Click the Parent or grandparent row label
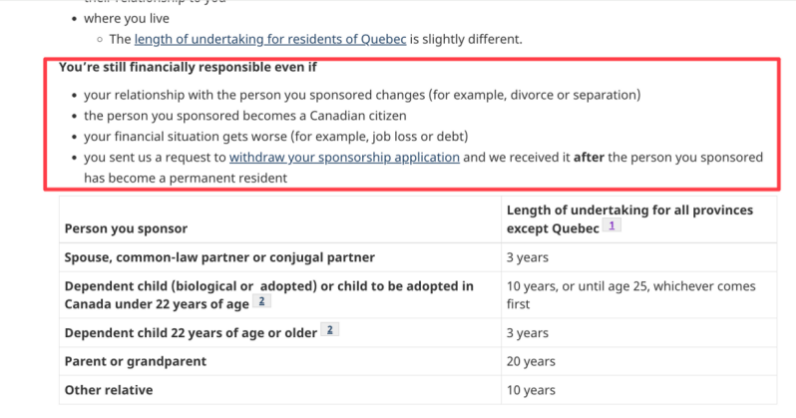796x418 pixels. coord(135,360)
